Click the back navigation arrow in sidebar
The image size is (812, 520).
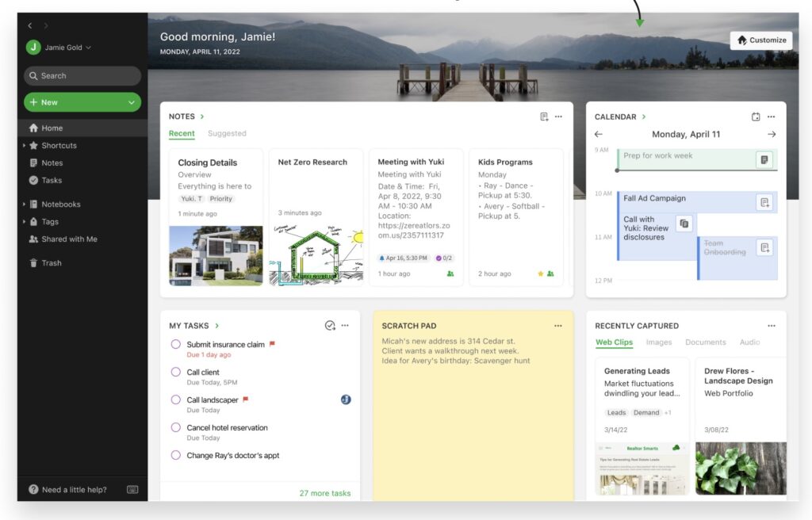tap(30, 25)
